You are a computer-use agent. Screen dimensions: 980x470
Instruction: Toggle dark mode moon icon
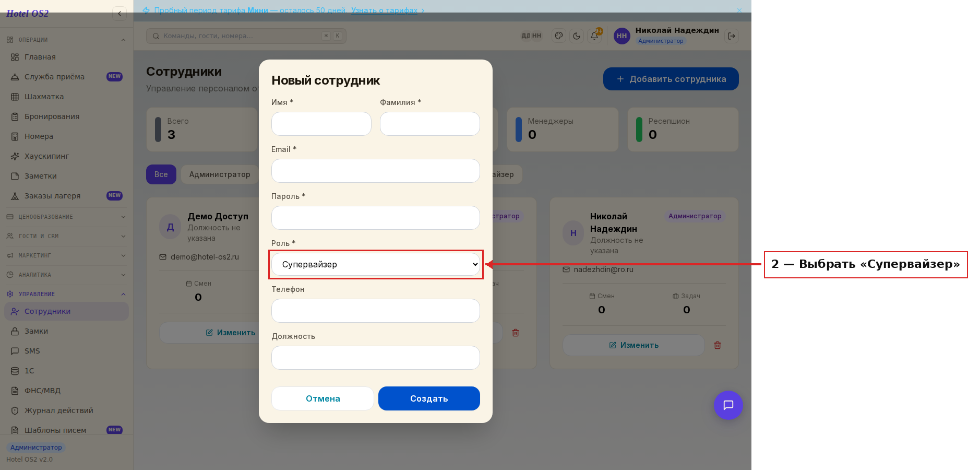[x=577, y=36]
